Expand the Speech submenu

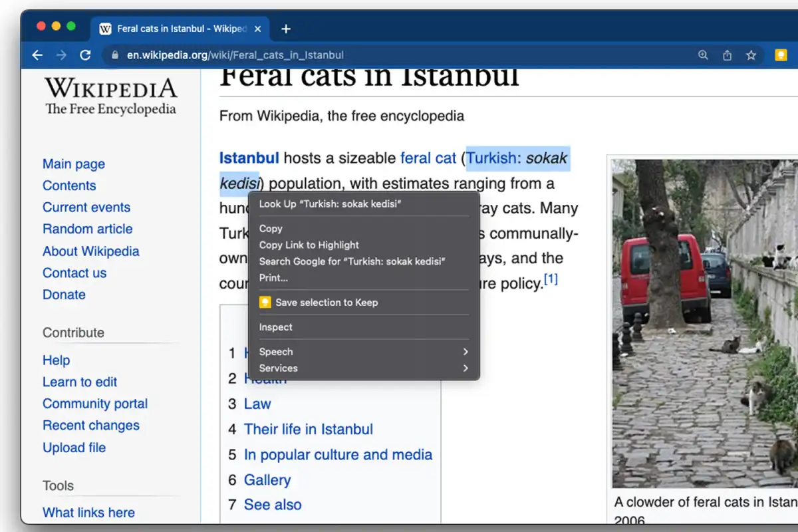[x=363, y=352]
